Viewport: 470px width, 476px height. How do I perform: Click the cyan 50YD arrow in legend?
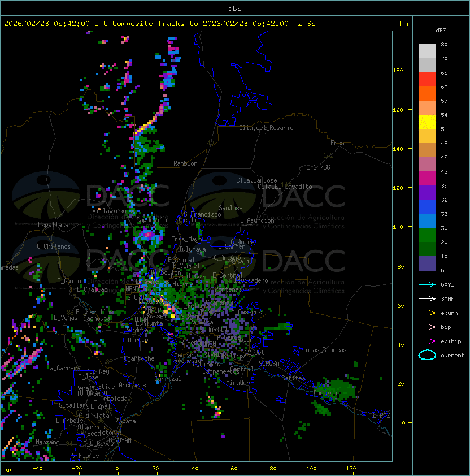427,285
